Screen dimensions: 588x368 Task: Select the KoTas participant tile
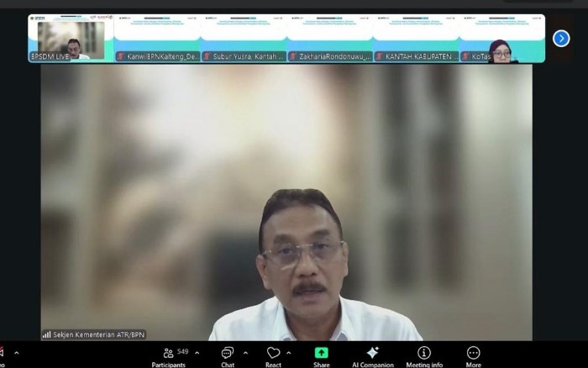coord(502,39)
